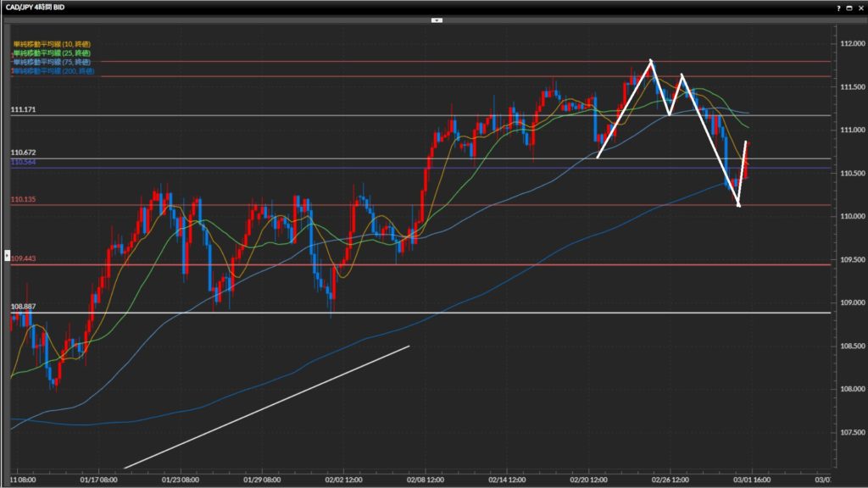Click the red 109.443 level label
This screenshot has width=868, height=488.
(x=25, y=258)
